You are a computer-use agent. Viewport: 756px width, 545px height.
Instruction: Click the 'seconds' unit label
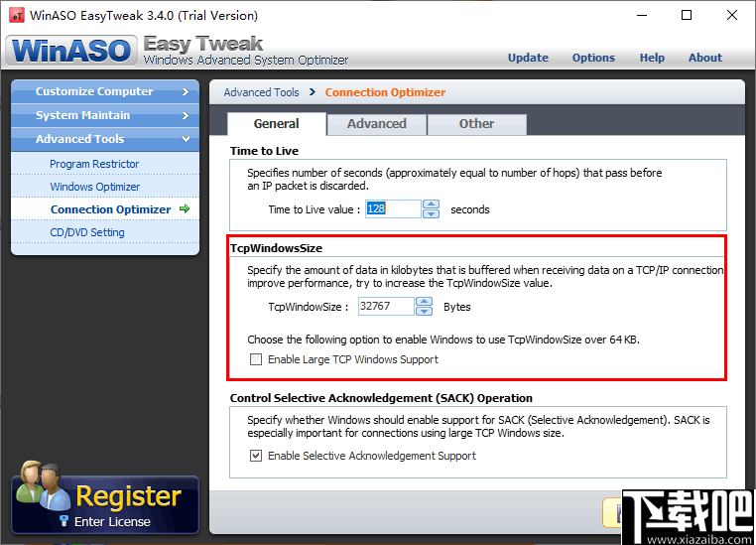(470, 209)
